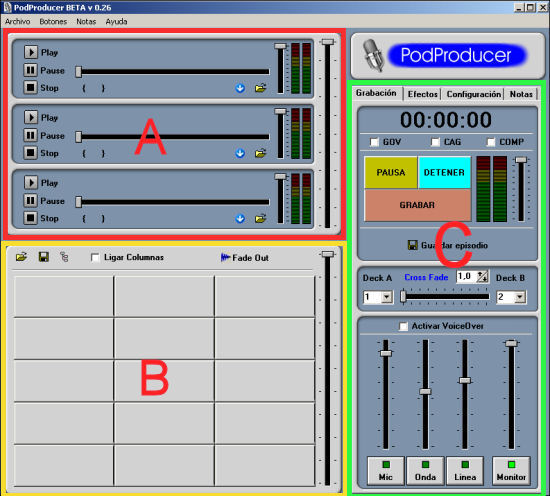550x496 pixels.
Task: Click the Onda volume fader handle
Action: pos(425,391)
